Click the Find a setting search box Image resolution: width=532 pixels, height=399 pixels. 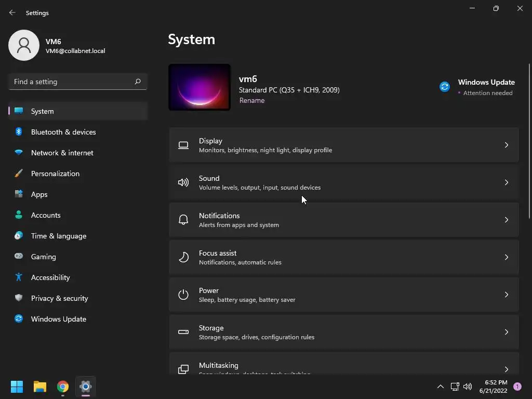coord(78,82)
